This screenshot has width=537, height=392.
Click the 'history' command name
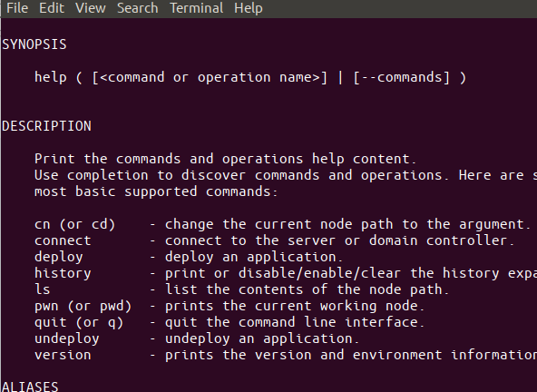(63, 273)
